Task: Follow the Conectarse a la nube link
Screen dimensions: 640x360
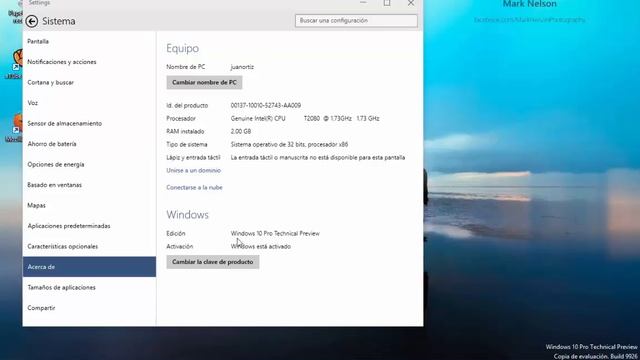Action: pyautogui.click(x=194, y=187)
